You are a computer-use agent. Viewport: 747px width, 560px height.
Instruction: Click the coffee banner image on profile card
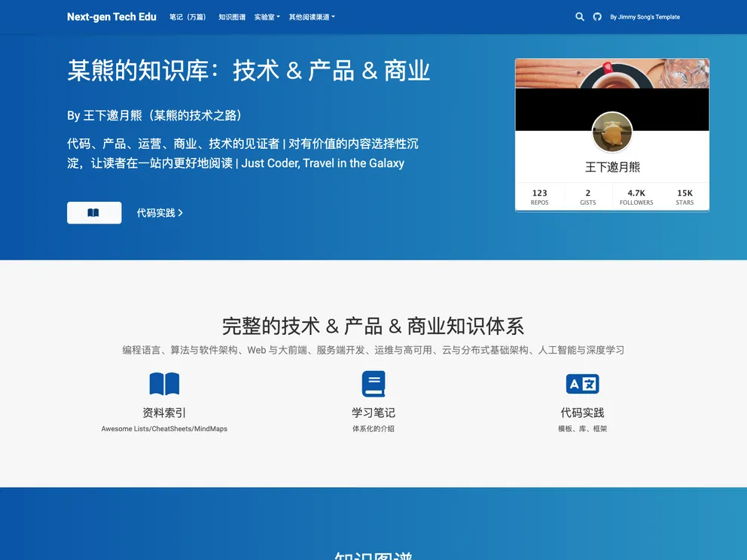coord(612,74)
